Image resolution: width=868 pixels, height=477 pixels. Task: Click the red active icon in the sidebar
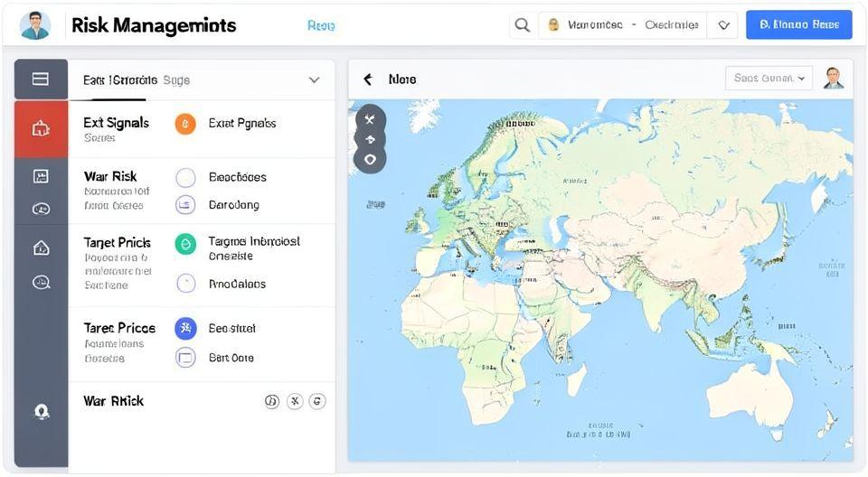point(41,129)
